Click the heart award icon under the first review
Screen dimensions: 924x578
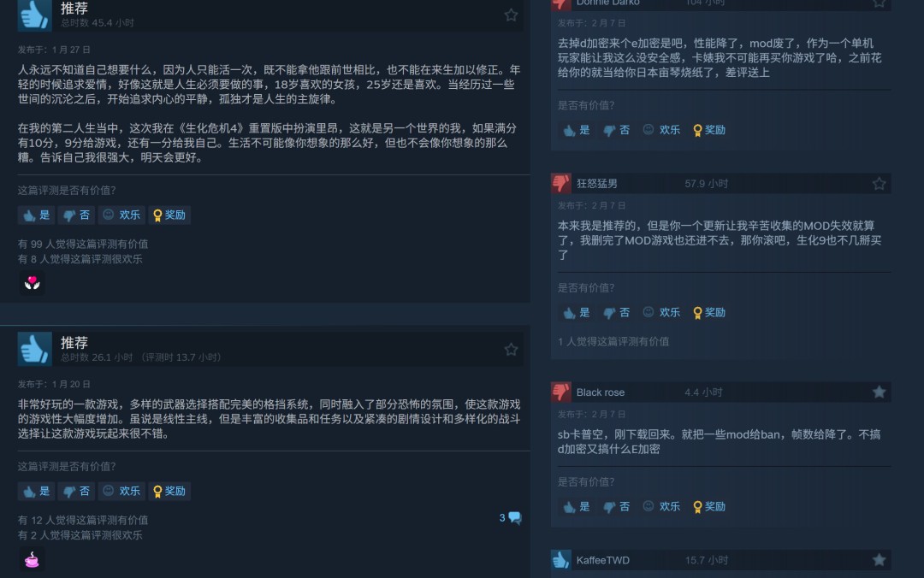point(33,283)
